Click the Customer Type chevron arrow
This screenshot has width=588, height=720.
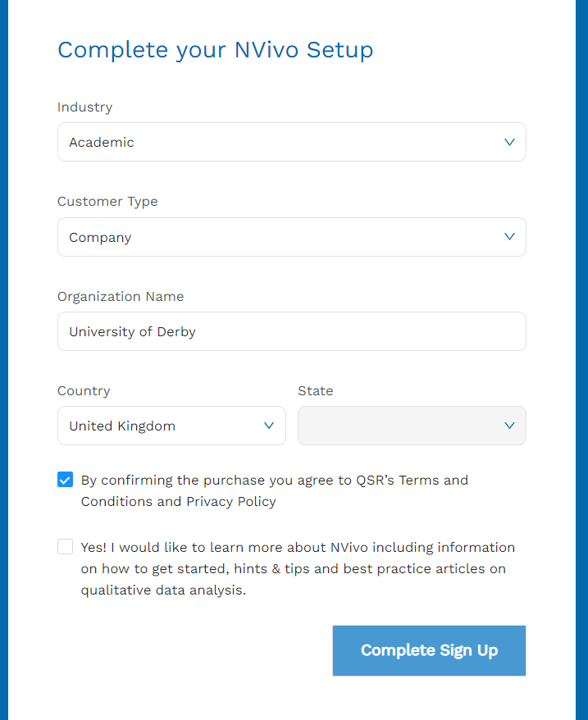(x=509, y=237)
